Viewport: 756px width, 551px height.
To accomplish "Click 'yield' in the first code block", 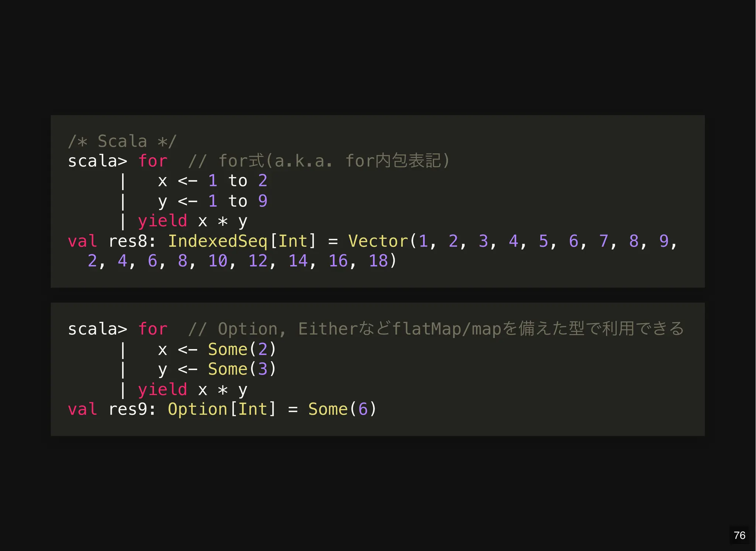I will click(x=162, y=221).
